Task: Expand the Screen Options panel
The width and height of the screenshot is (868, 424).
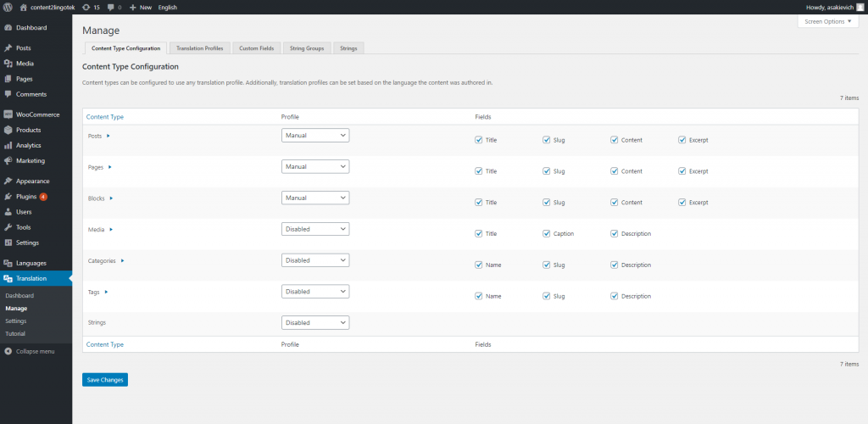Action: click(x=827, y=20)
